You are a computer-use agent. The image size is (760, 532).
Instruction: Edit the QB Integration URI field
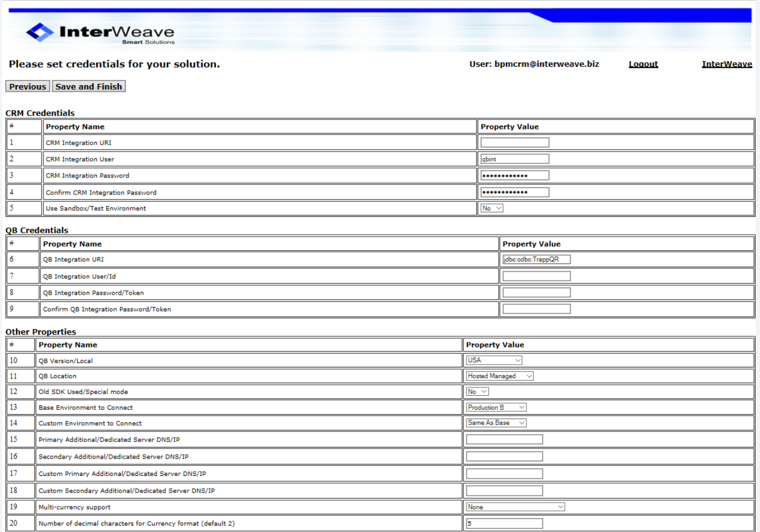(537, 260)
